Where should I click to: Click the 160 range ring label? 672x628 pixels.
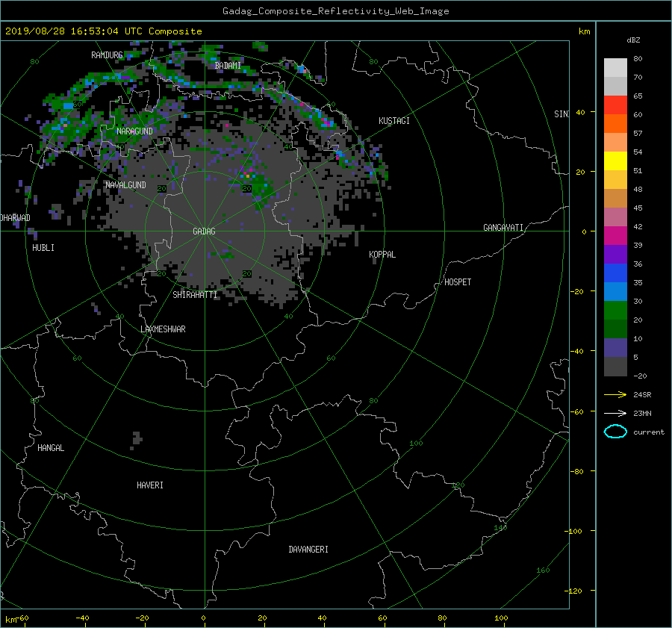[543, 571]
